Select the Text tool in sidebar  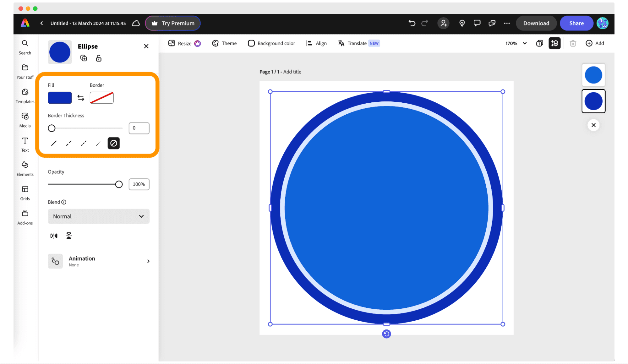click(25, 144)
